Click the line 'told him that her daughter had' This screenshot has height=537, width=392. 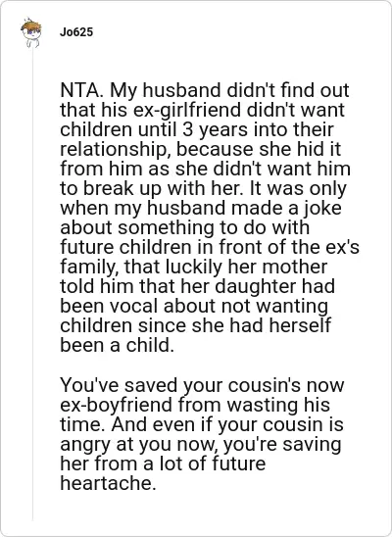pyautogui.click(x=198, y=287)
